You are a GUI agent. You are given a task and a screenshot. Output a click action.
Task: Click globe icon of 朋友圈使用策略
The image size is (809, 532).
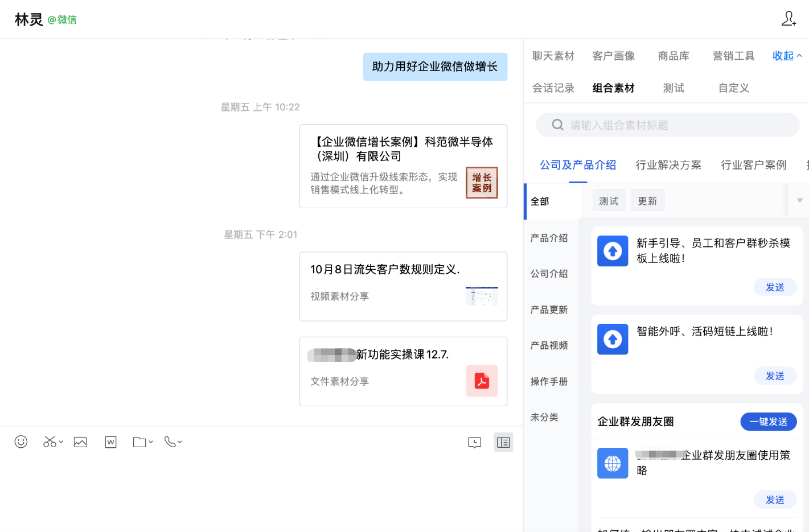pyautogui.click(x=613, y=463)
